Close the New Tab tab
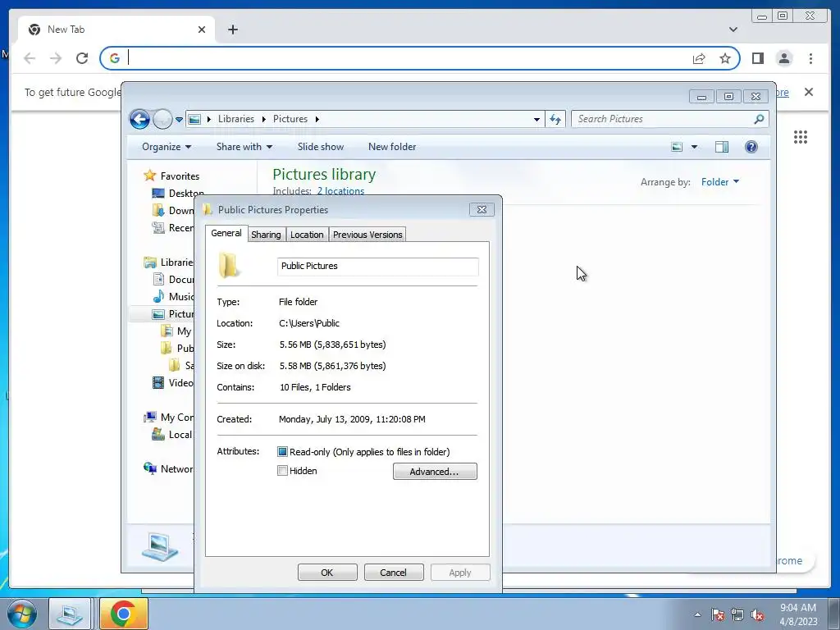Viewport: 840px width, 630px height. pos(202,30)
